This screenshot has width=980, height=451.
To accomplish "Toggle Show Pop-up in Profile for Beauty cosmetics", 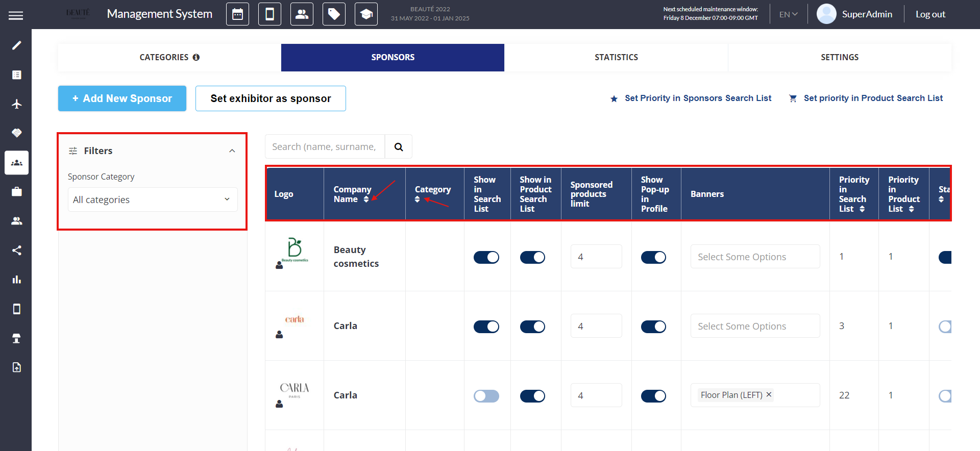I will (x=653, y=257).
